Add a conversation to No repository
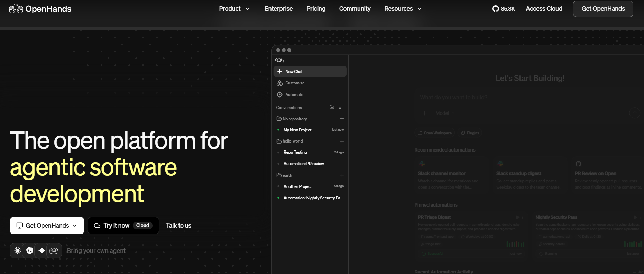 pos(342,119)
